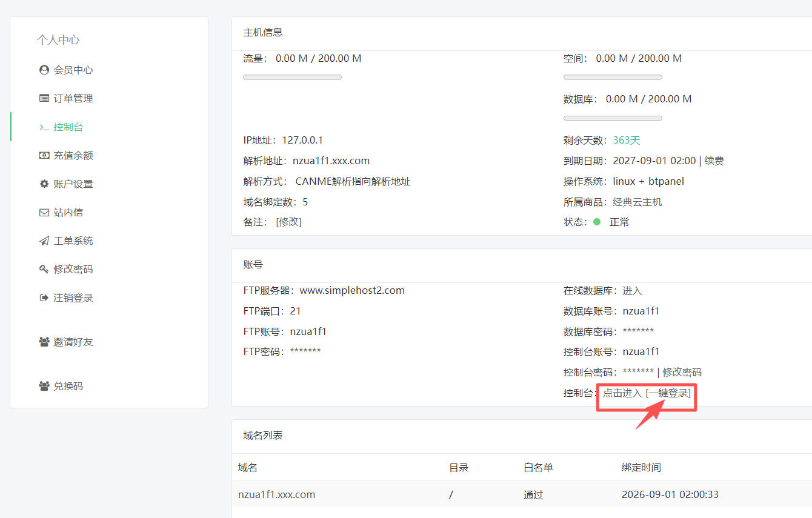Viewport: 812px width, 518px height.
Task: Select the nzua1f1.xxx.com domain row
Action: click(522, 494)
